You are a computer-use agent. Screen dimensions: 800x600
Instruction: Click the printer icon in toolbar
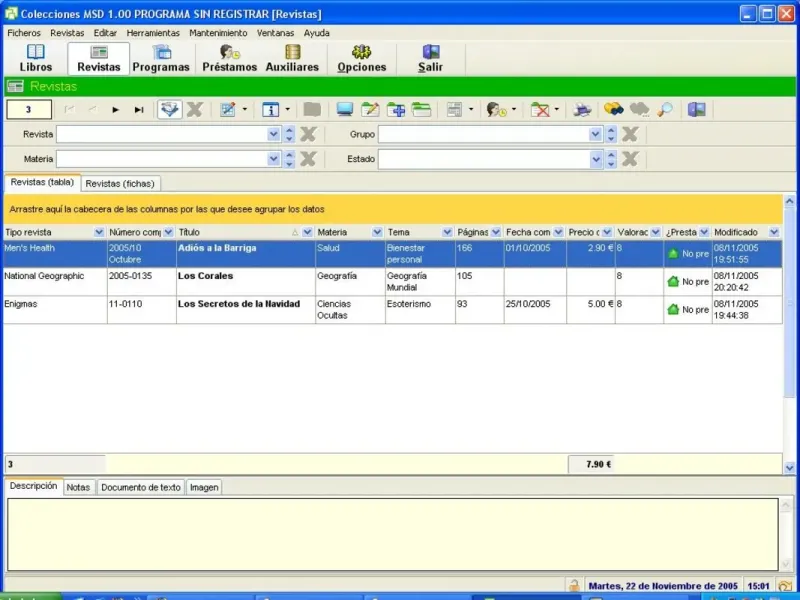(581, 110)
